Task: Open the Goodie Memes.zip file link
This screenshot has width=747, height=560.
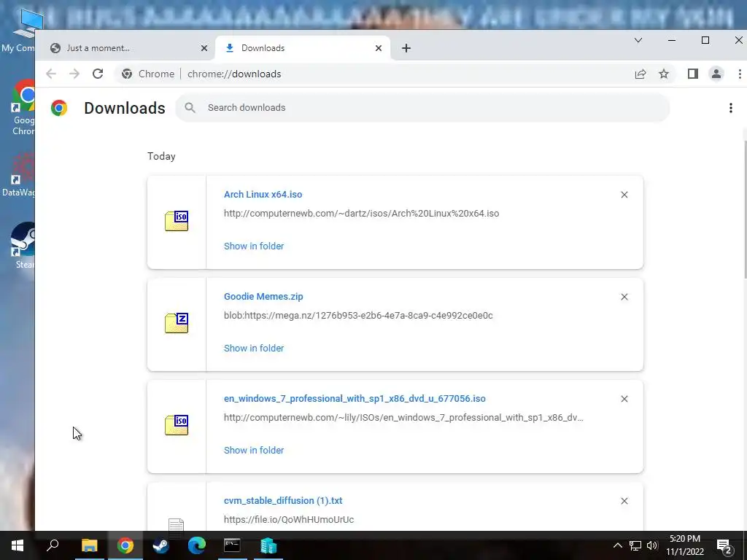Action: pos(263,296)
